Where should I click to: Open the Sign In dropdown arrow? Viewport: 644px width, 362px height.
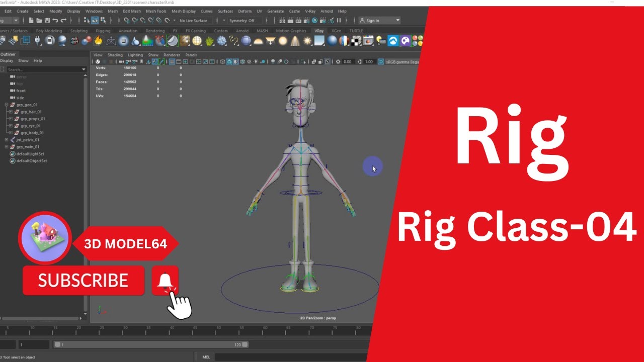[397, 21]
